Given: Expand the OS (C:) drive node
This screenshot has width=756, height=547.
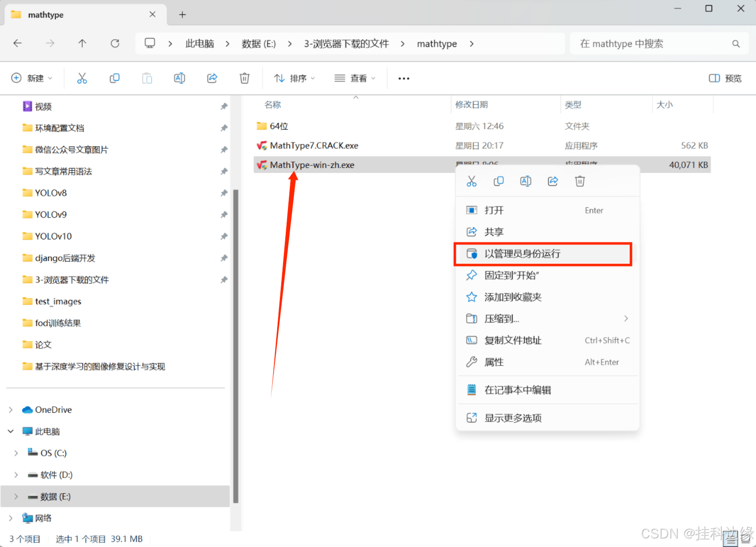Looking at the screenshot, I should point(16,453).
